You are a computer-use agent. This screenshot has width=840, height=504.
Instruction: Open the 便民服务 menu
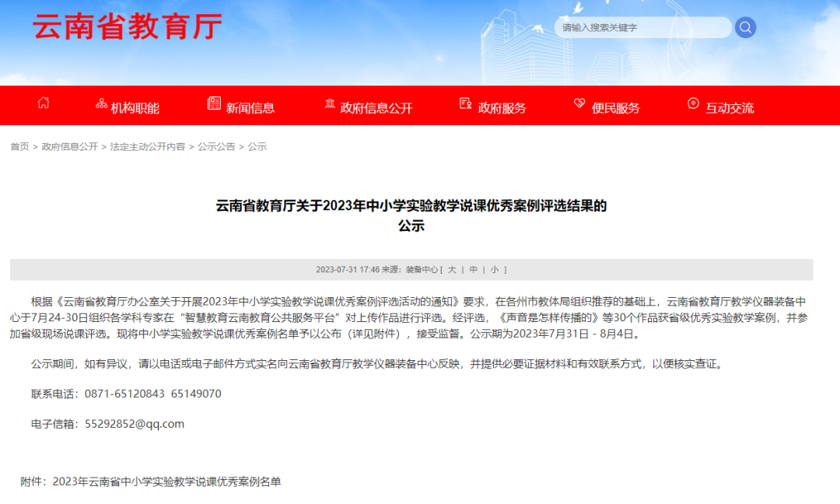point(615,108)
